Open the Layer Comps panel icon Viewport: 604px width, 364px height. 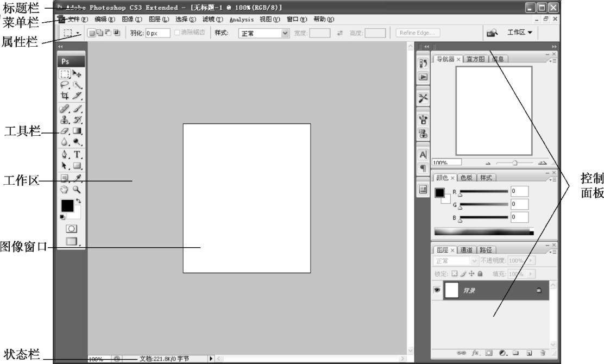[x=423, y=190]
